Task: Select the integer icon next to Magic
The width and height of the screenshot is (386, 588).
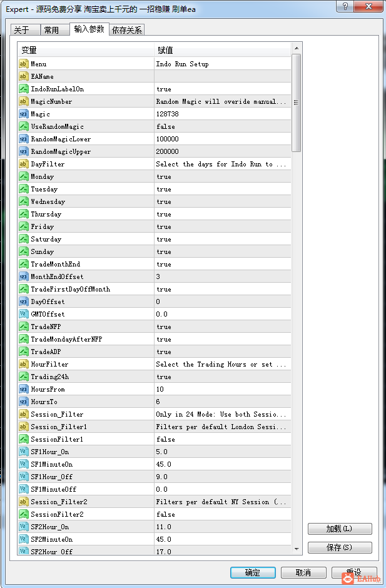Action: (x=23, y=114)
